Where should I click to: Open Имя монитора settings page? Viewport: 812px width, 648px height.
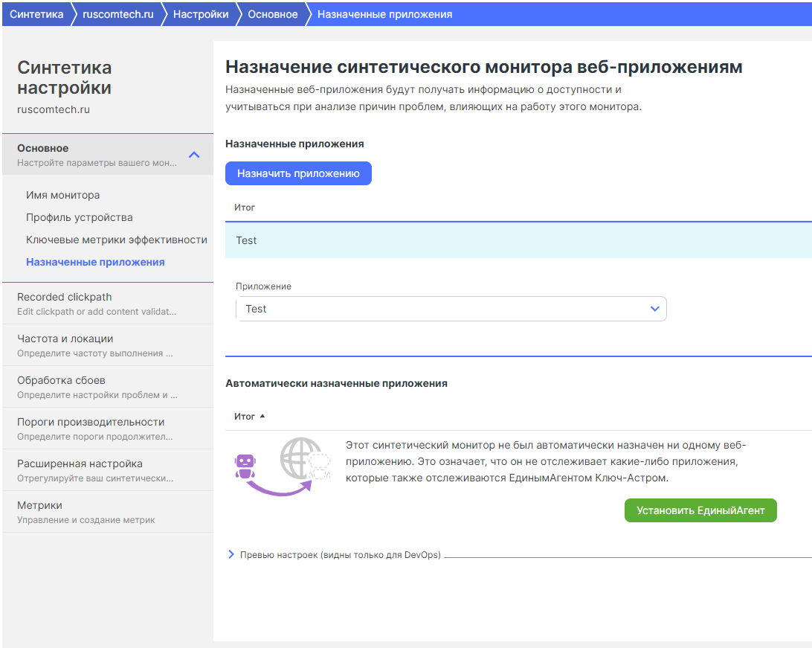tap(62, 195)
